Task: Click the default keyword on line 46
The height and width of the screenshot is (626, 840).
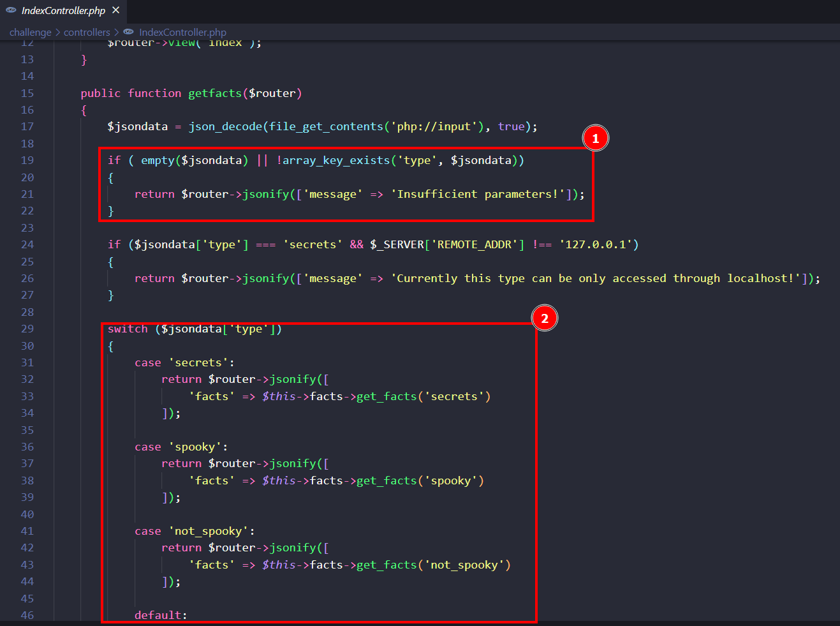Action: coord(158,615)
